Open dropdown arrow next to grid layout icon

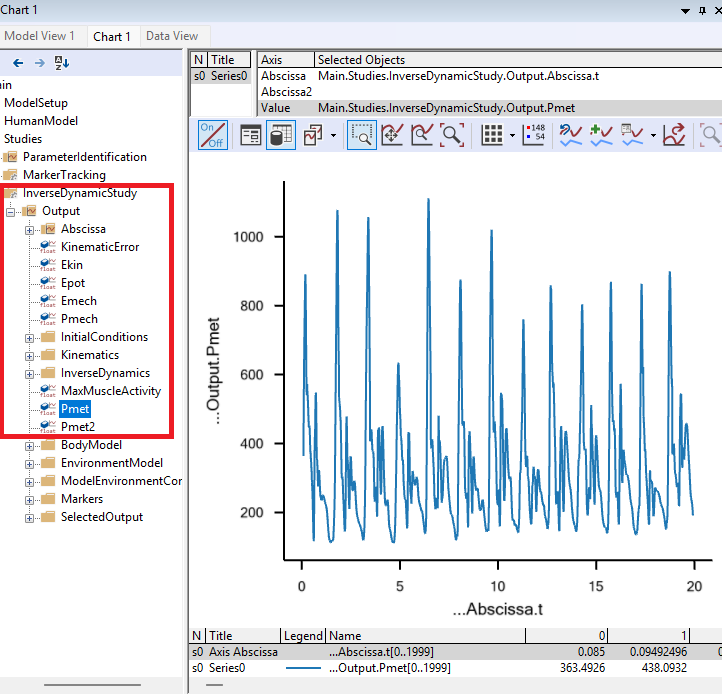pyautogui.click(x=512, y=135)
